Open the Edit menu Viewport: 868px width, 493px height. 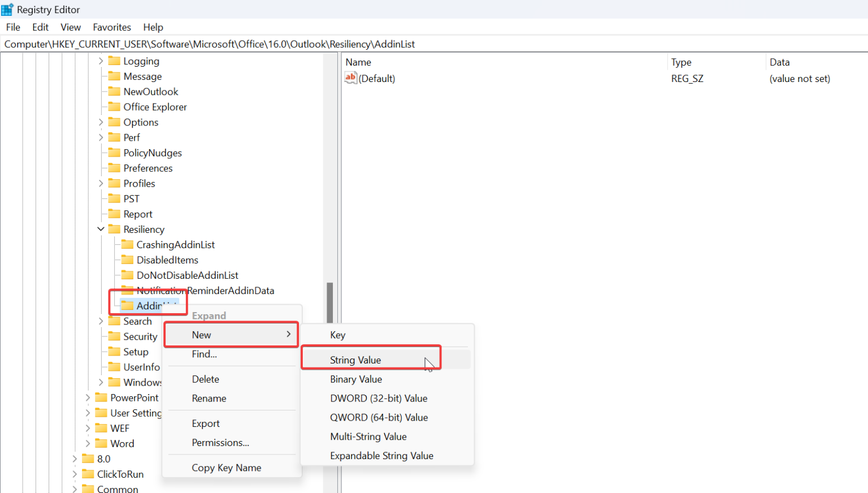coord(40,27)
